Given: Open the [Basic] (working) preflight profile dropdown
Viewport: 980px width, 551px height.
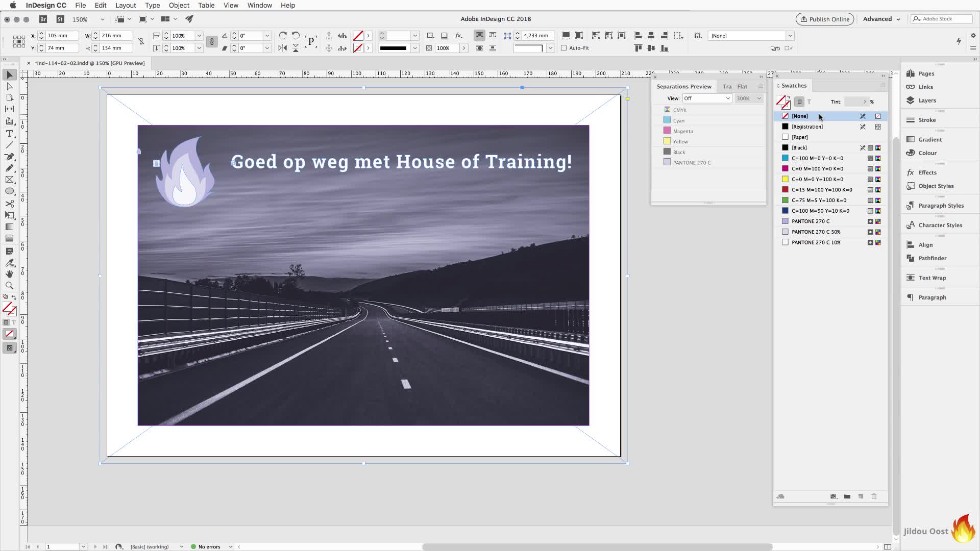Looking at the screenshot, I should pyautogui.click(x=181, y=546).
